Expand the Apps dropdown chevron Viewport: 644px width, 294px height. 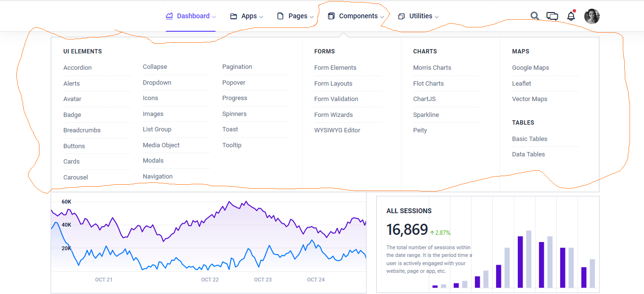tap(261, 17)
